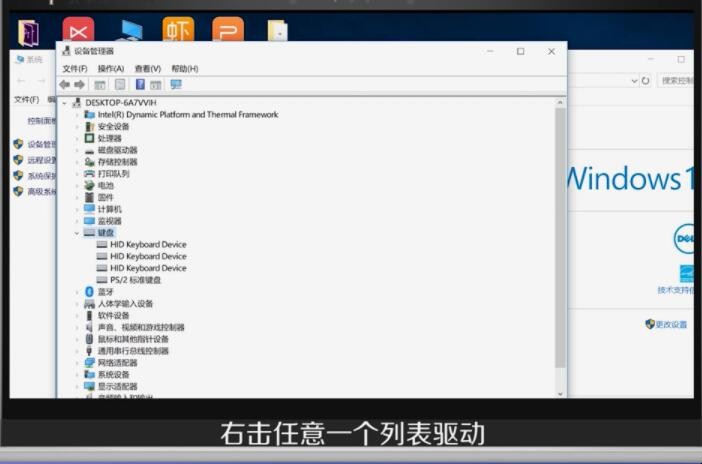Click the 打印队列 printer category icon
Viewport: 702px width, 464px height.
[x=89, y=173]
